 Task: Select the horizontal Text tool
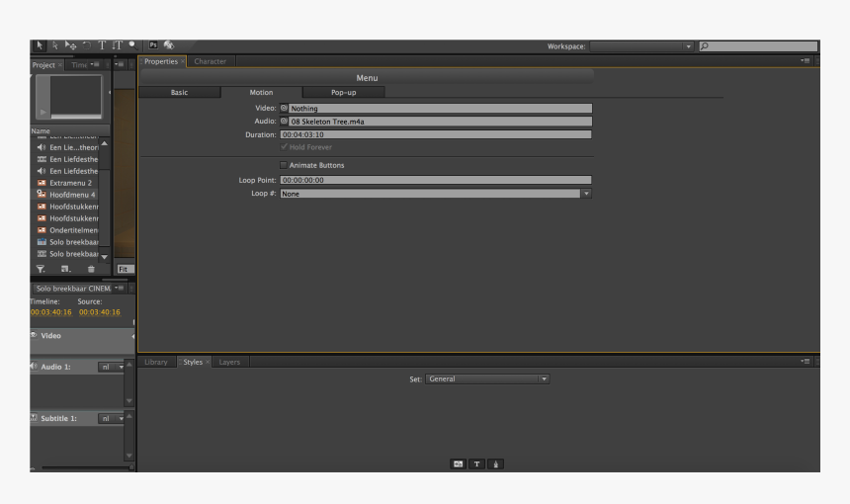tap(101, 45)
